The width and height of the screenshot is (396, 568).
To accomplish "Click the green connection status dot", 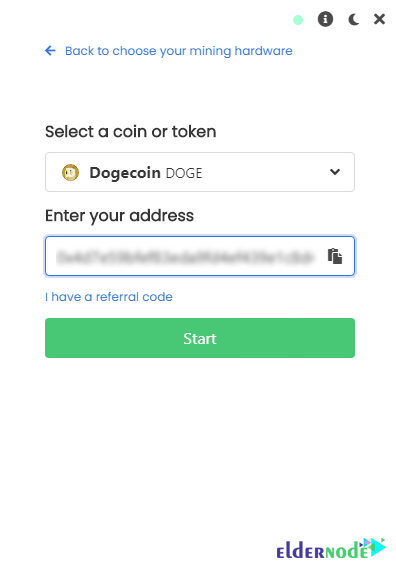I will click(x=298, y=20).
